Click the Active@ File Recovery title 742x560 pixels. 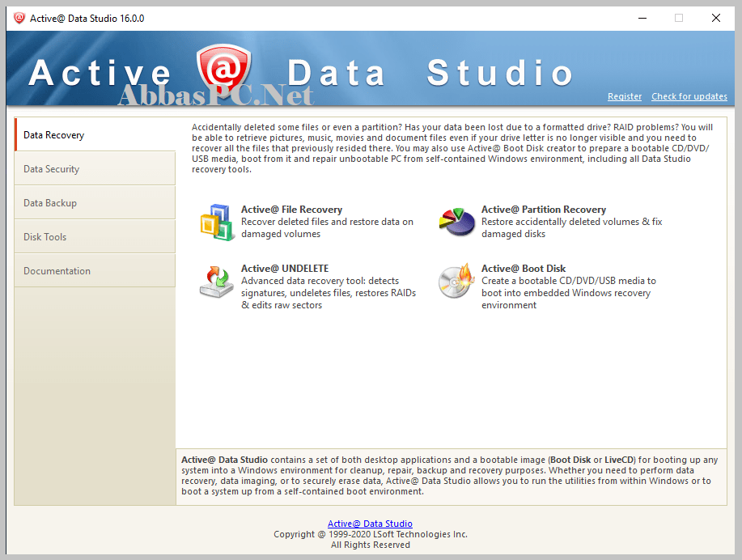[291, 210]
